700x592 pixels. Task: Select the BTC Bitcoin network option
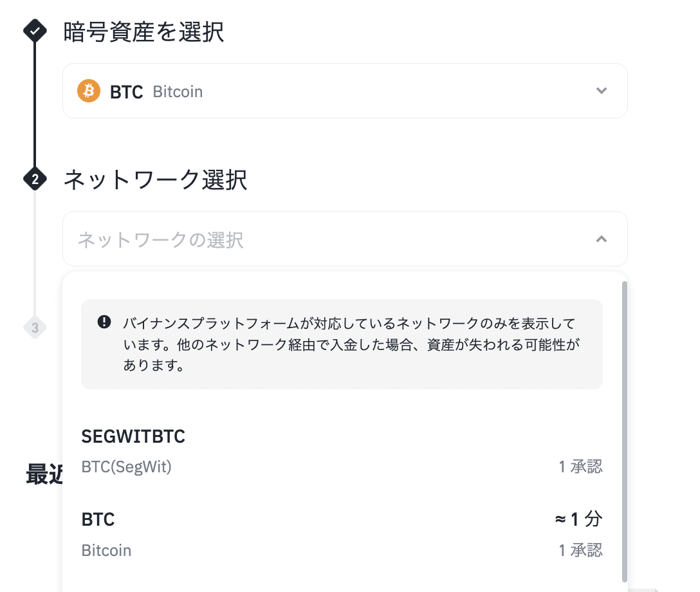[98, 520]
